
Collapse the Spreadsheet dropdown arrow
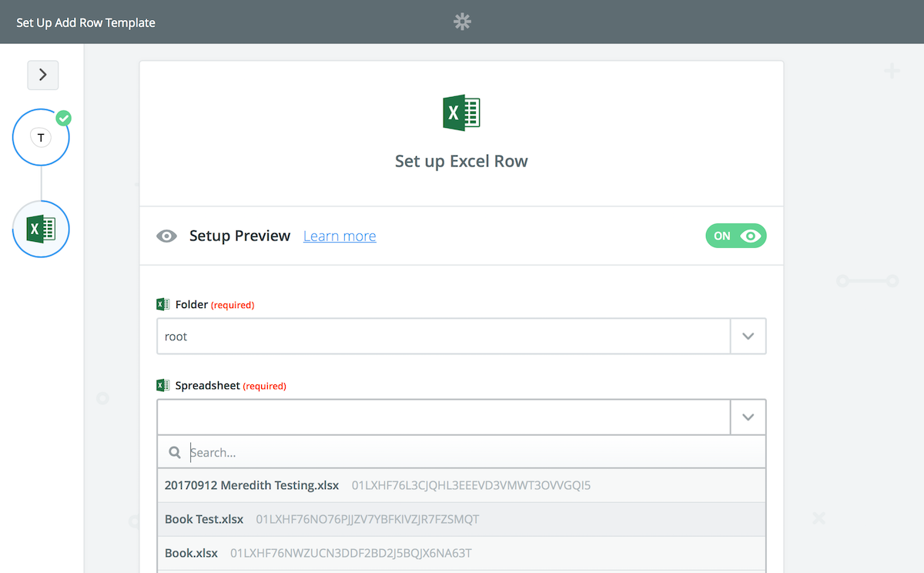coord(748,417)
